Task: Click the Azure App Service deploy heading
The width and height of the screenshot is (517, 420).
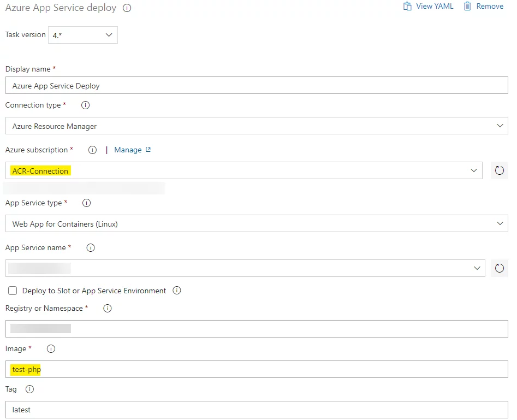Action: (61, 8)
